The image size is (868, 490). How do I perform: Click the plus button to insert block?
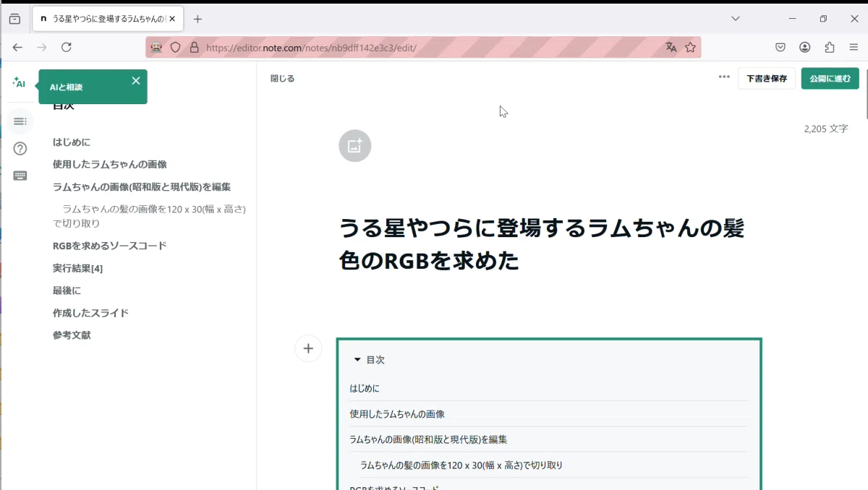pyautogui.click(x=308, y=348)
